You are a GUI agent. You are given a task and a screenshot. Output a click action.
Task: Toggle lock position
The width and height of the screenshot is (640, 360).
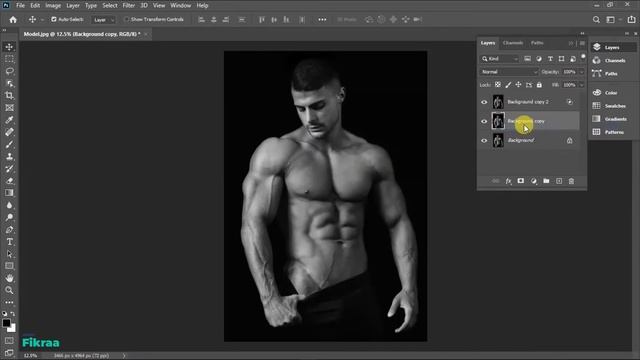tap(518, 85)
